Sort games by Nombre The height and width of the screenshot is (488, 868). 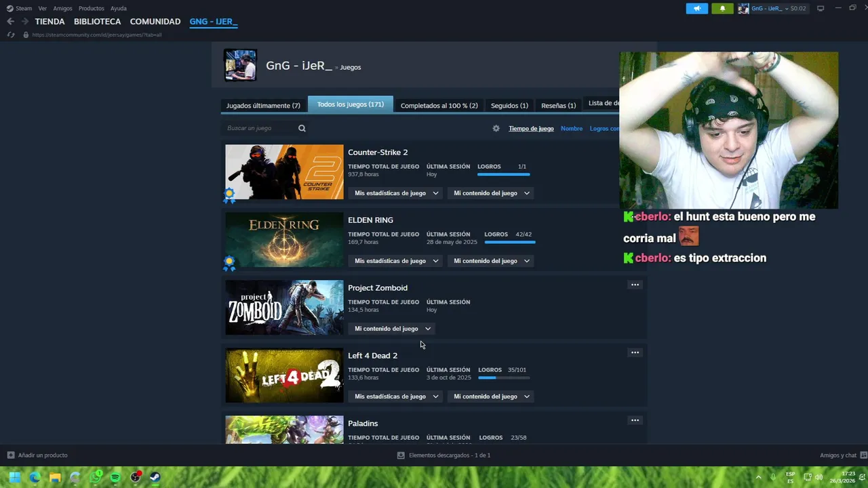click(572, 128)
